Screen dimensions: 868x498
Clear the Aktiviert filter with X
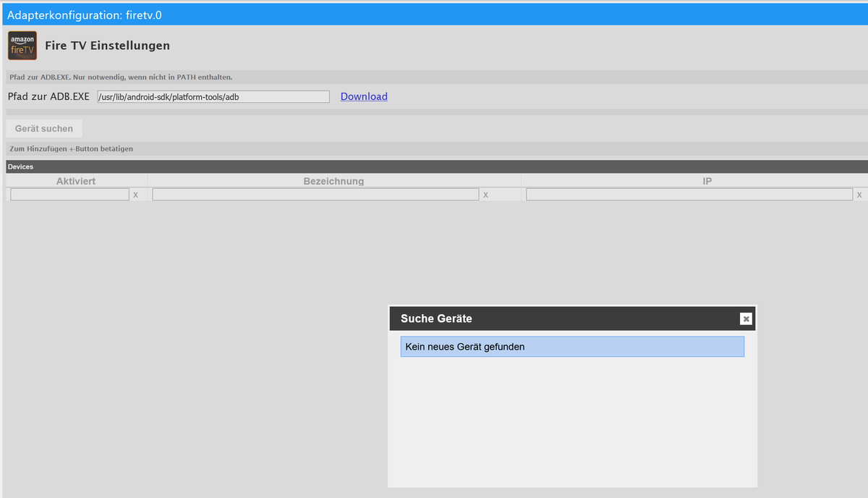[136, 195]
